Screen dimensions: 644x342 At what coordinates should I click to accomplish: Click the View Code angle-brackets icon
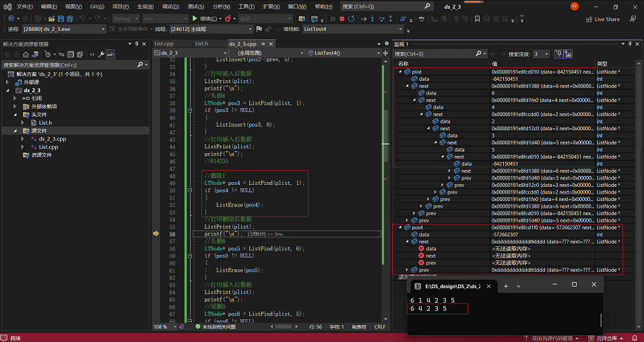coord(92,54)
